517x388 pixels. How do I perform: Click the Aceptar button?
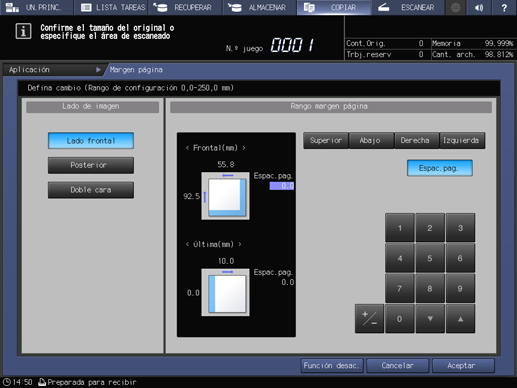pos(463,366)
